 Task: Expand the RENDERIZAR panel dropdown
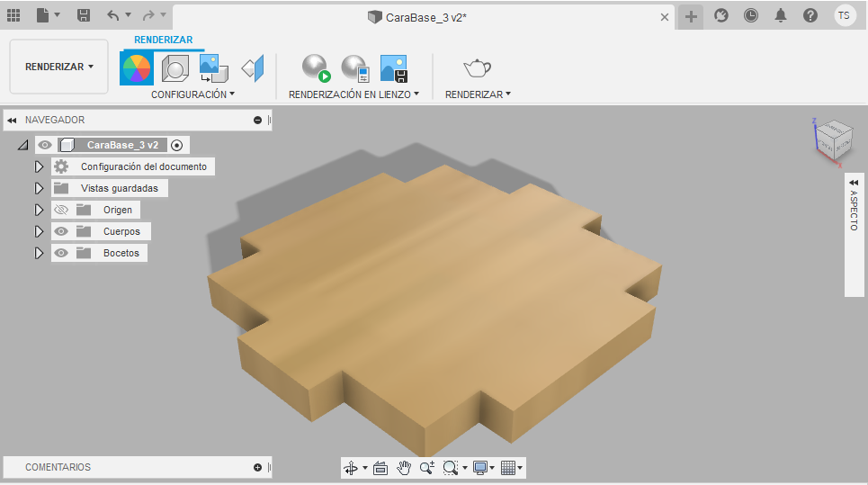(478, 94)
